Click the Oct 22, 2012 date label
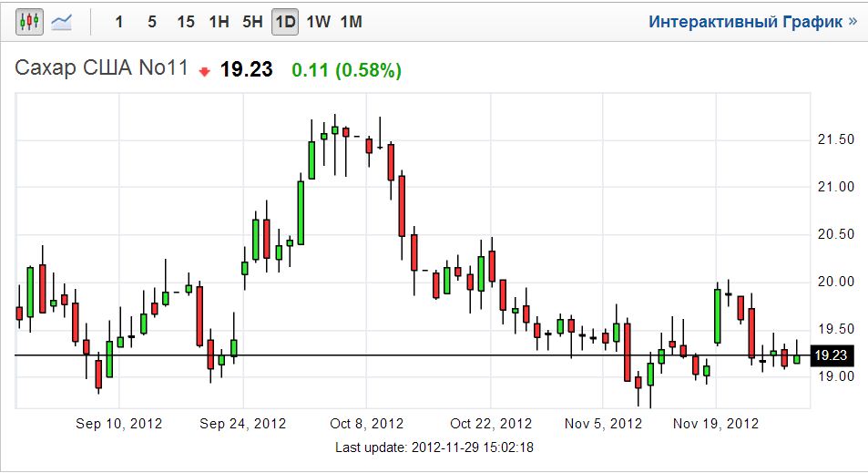868x473 pixels. pyautogui.click(x=490, y=424)
